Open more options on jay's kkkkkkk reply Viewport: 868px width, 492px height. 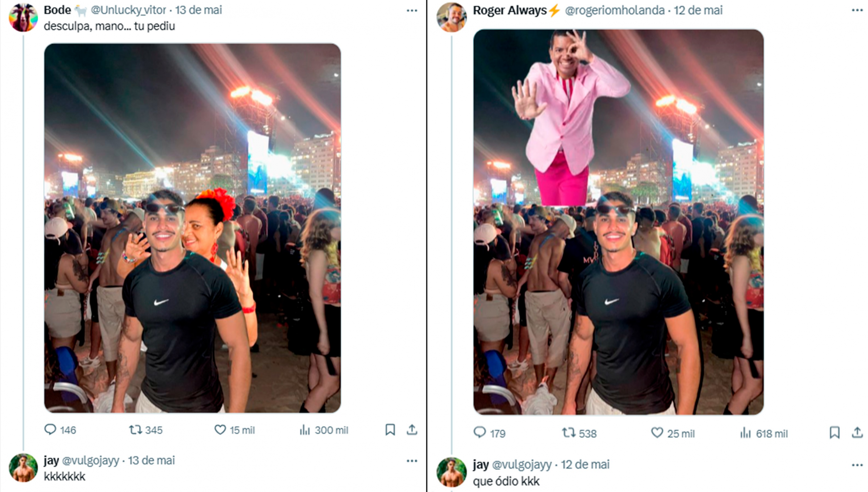pyautogui.click(x=412, y=461)
